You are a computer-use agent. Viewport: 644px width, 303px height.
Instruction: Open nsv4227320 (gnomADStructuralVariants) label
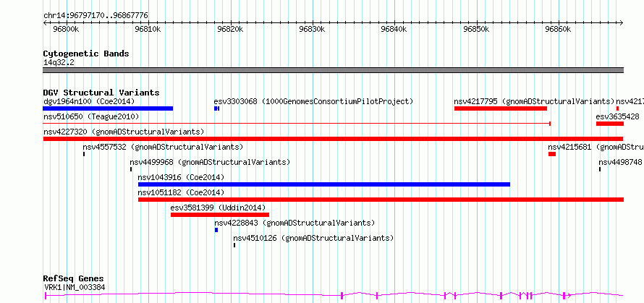124,132
